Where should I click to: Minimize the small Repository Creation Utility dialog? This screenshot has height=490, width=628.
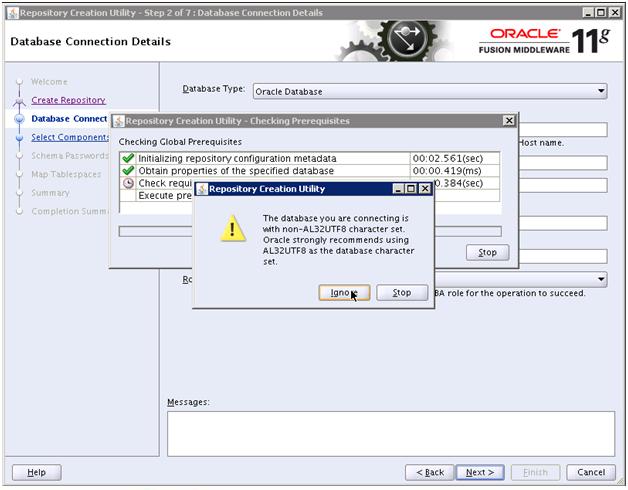click(x=397, y=189)
